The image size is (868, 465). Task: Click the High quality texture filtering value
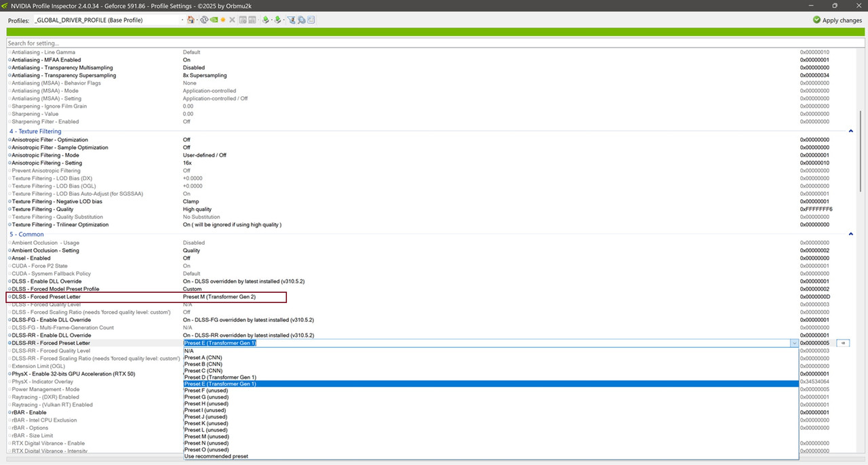point(197,209)
